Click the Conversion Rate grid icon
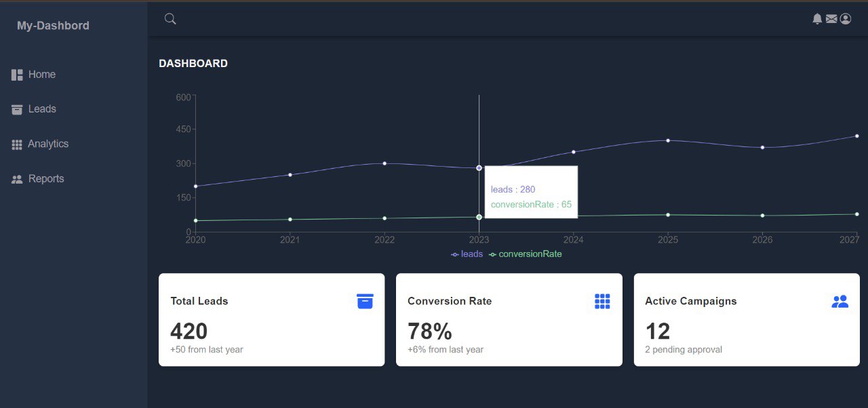Image resolution: width=868 pixels, height=408 pixels. tap(602, 302)
